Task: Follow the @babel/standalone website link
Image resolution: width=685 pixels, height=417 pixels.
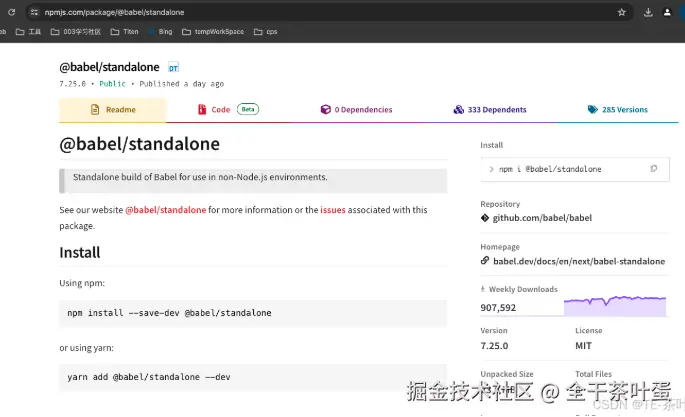Action: coord(166,210)
